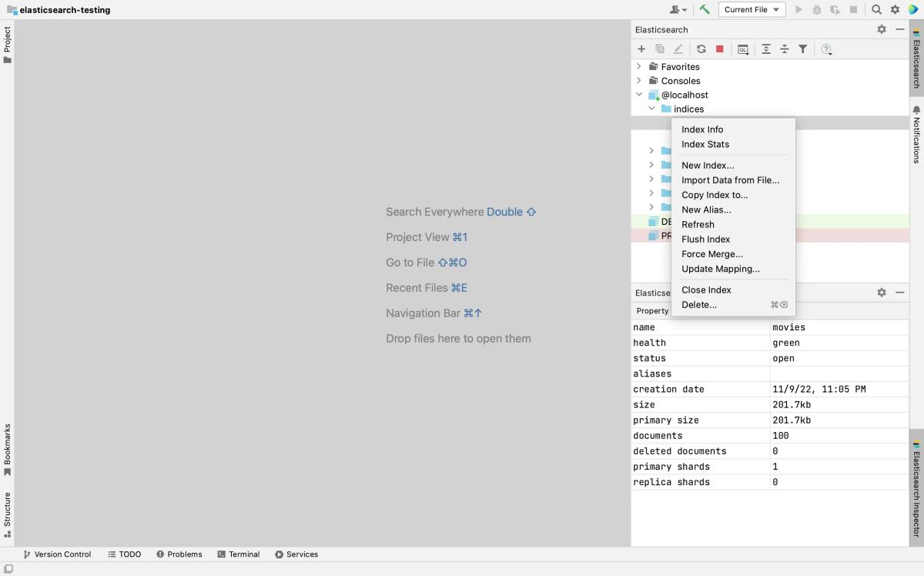Open the Services tab
Screen dimensions: 924x576
pyautogui.click(x=297, y=554)
